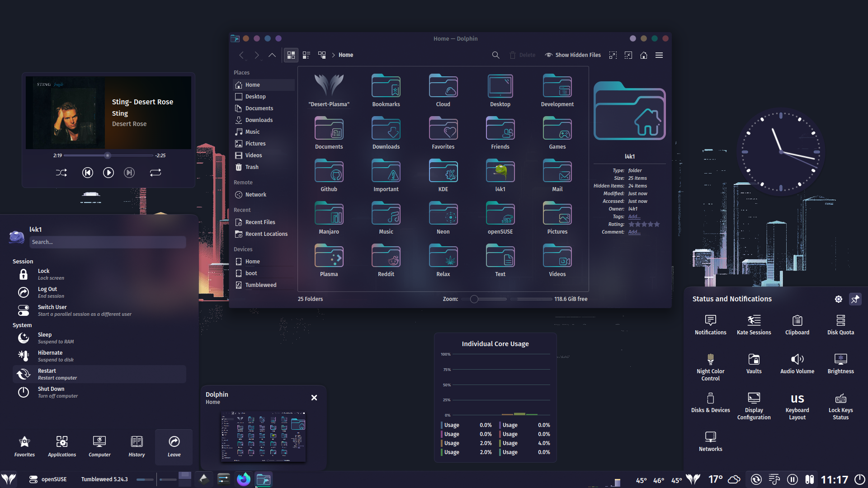Open Dolphin hamburger menu
Screen dimensions: 868x488
(659, 55)
